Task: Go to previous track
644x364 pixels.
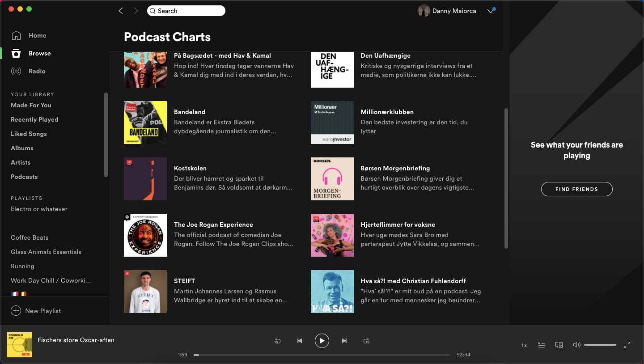Action: [x=300, y=341]
